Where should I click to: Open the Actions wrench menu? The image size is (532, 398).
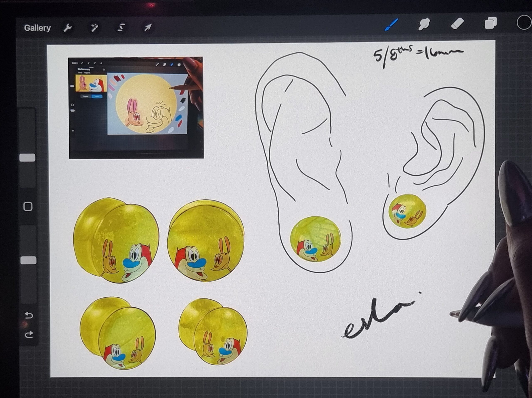[67, 28]
